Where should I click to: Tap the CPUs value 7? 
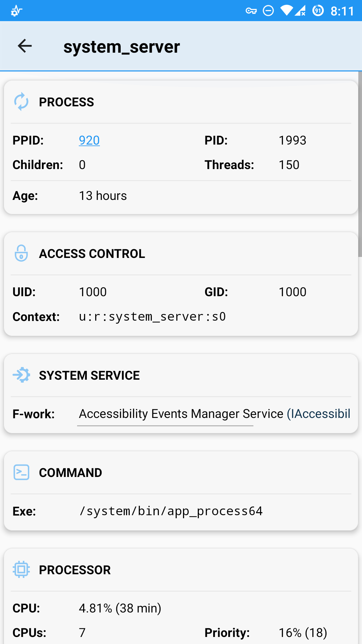pos(82,633)
